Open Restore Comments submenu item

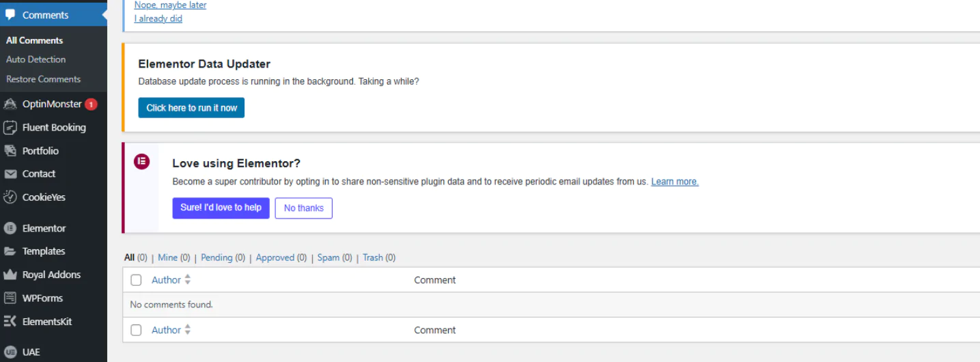(x=43, y=79)
